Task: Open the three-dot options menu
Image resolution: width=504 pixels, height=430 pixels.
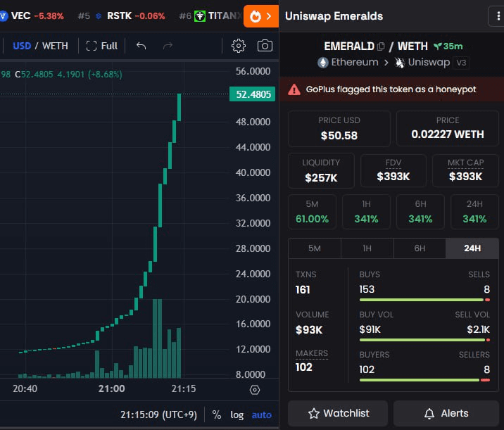Action: point(498,15)
